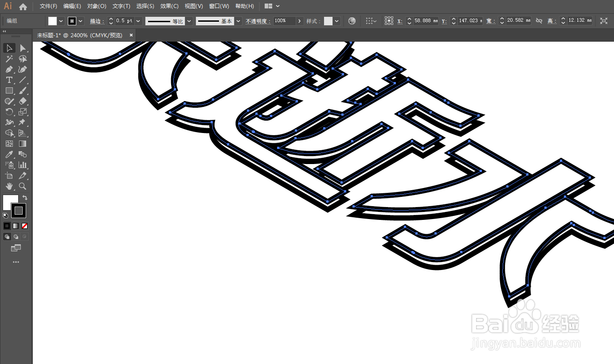Open the control bar stroke swatch dropdown
614x364 pixels.
point(81,21)
